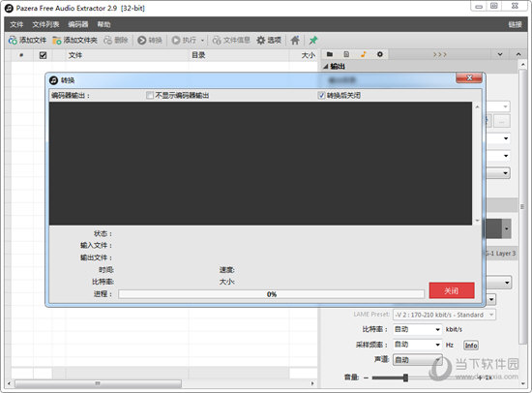Viewport: 532px width, 393px height.
Task: Toggle the select-all checkbox in the file list header
Action: pyautogui.click(x=43, y=55)
